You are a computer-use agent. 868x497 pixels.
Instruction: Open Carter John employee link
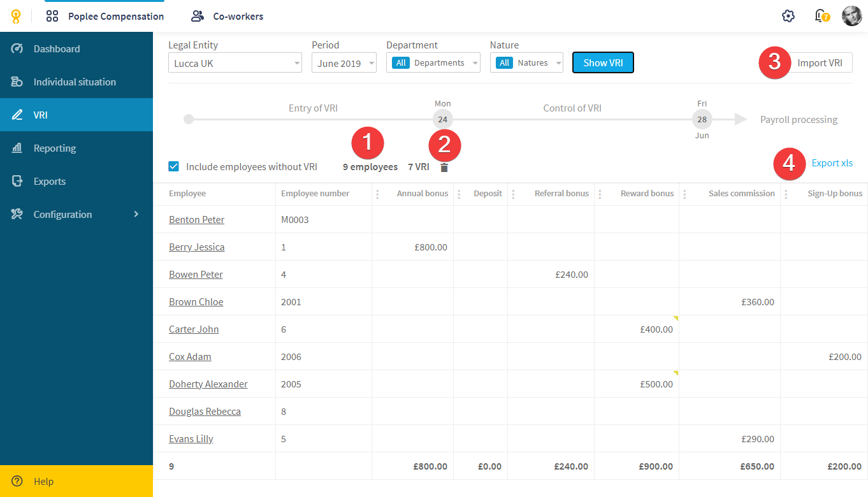coord(194,329)
